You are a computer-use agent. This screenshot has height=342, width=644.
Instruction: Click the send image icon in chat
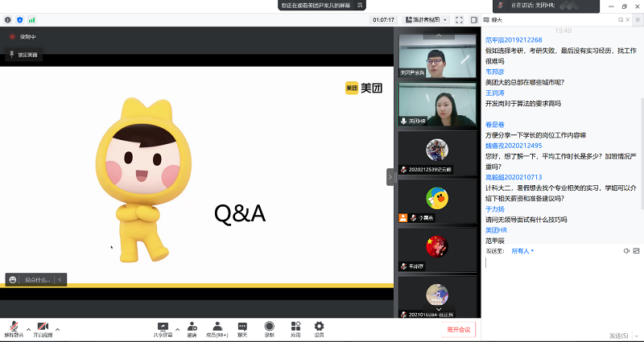[x=636, y=251]
